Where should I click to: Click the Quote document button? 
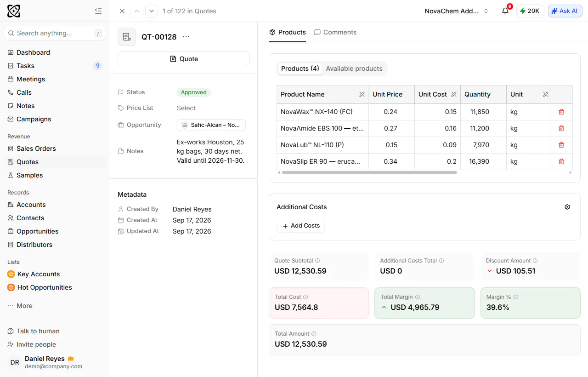pos(184,59)
